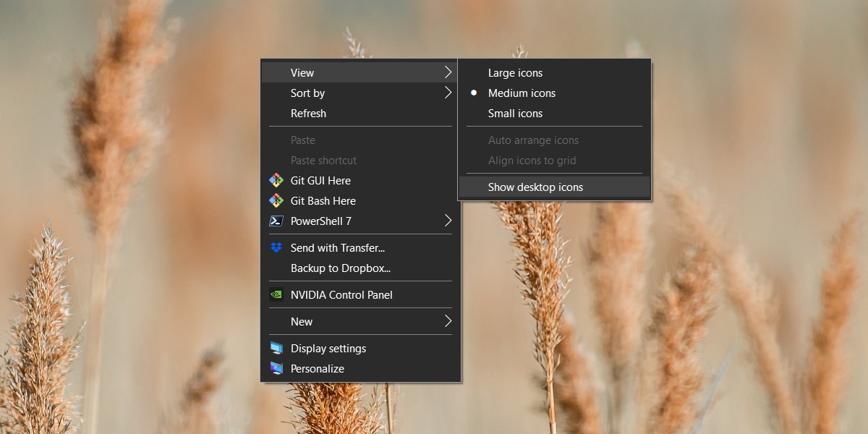Open NVIDIA Control Panel entry

click(x=359, y=295)
